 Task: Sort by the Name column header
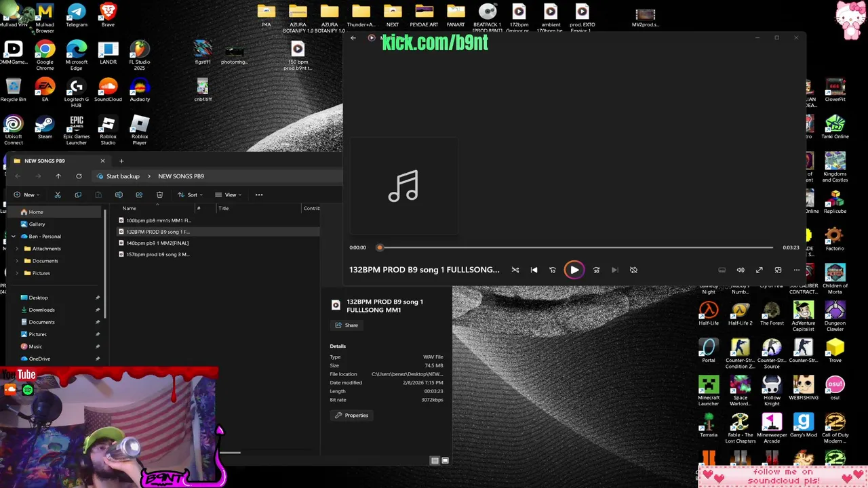click(129, 208)
